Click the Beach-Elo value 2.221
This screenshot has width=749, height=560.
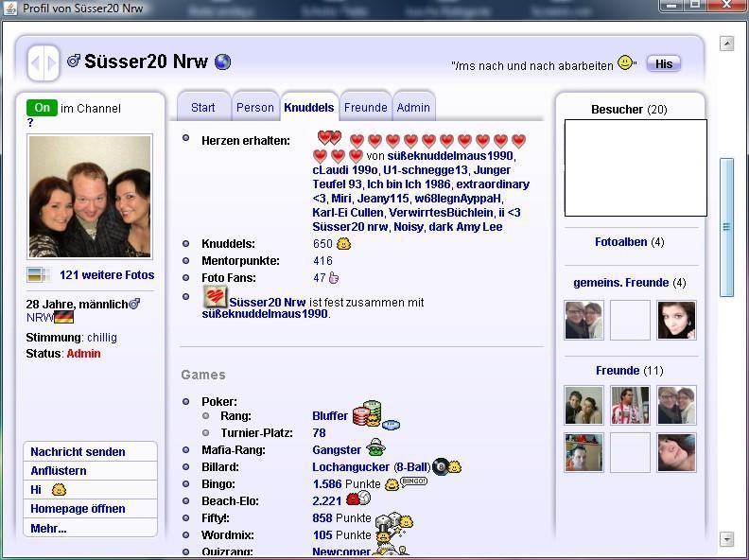pos(327,500)
